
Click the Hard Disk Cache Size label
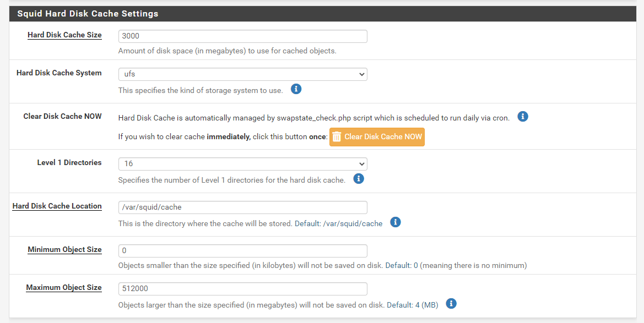pos(64,35)
